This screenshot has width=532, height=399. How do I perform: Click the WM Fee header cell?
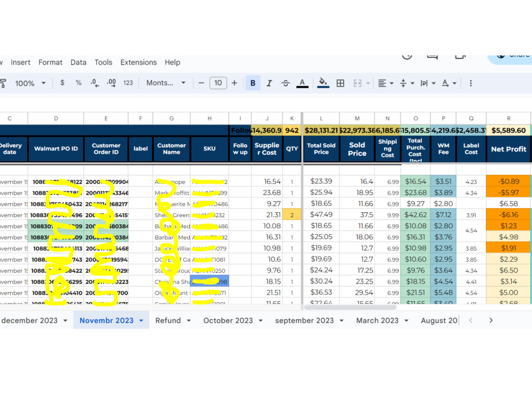pos(443,149)
